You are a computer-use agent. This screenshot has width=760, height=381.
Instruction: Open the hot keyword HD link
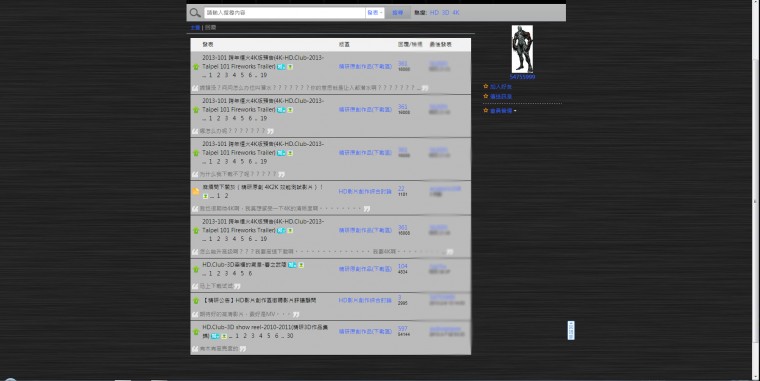click(434, 13)
